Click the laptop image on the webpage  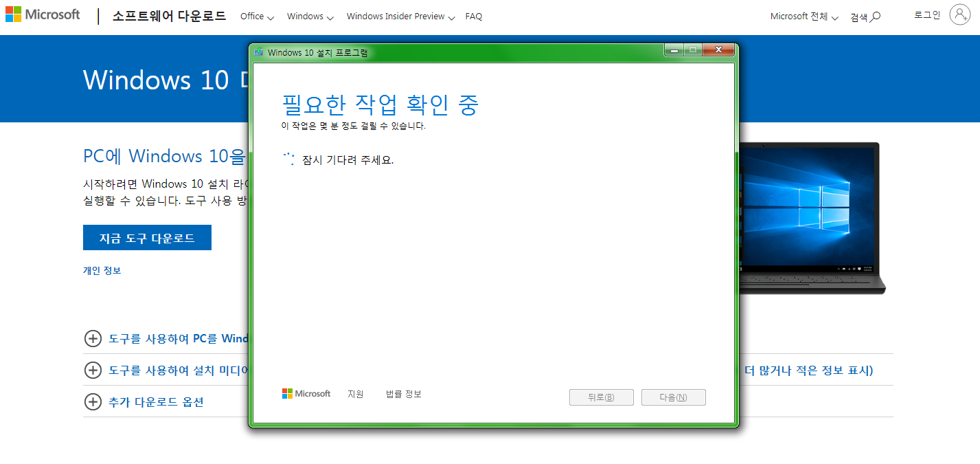tap(812, 218)
